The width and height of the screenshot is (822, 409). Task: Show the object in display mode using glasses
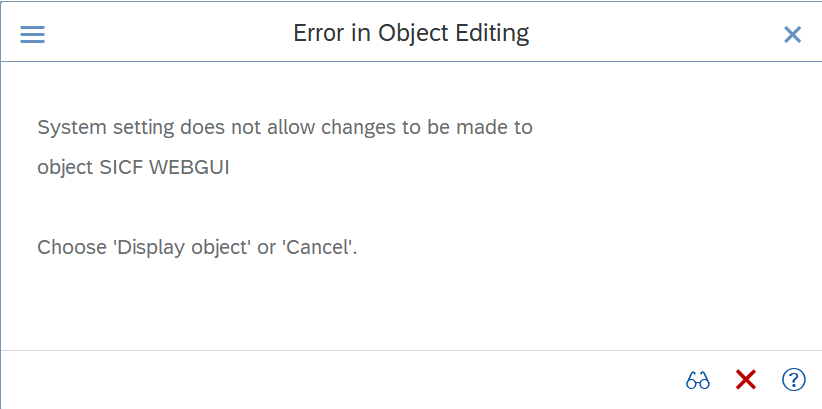[x=698, y=380]
